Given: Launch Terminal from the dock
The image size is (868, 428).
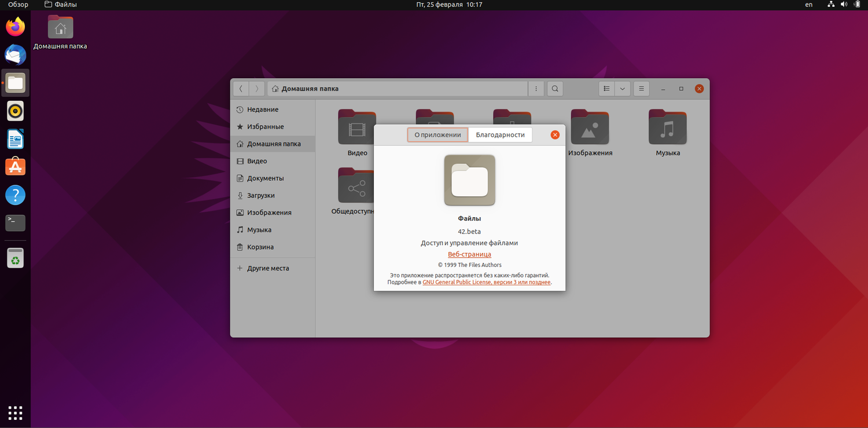Looking at the screenshot, I should point(16,223).
